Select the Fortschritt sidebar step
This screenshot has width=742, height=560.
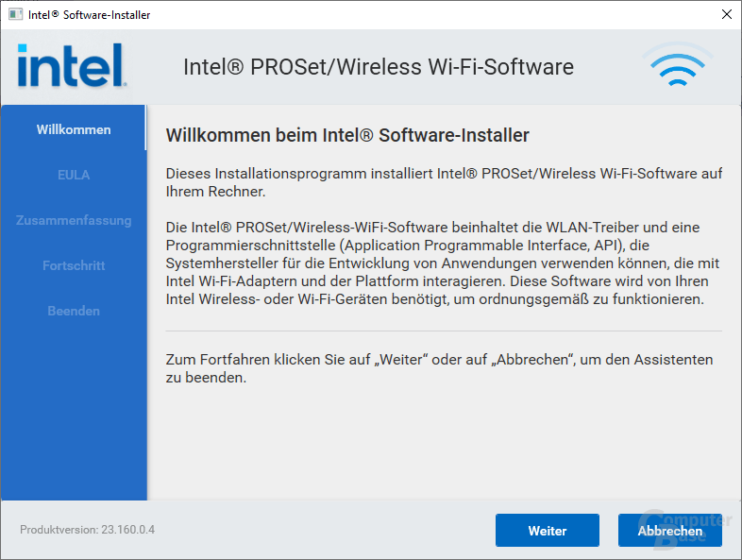[74, 265]
